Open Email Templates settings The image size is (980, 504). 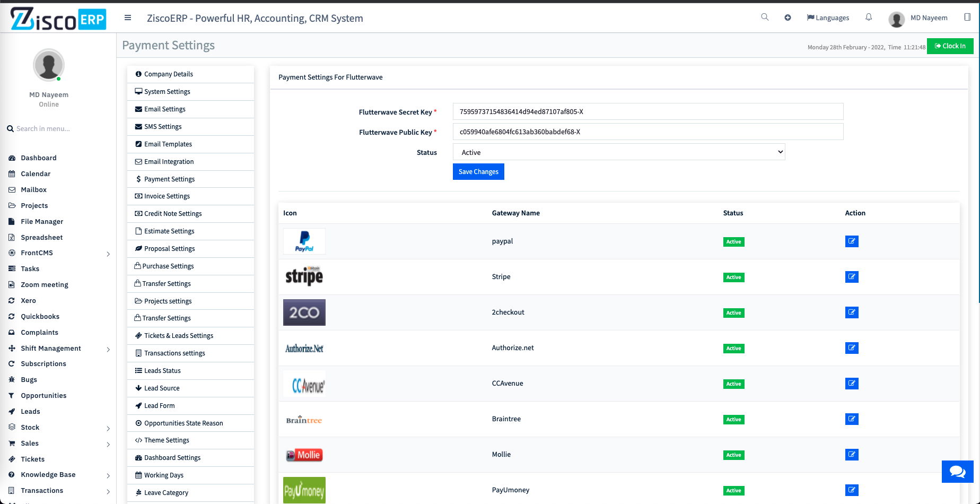click(191, 144)
